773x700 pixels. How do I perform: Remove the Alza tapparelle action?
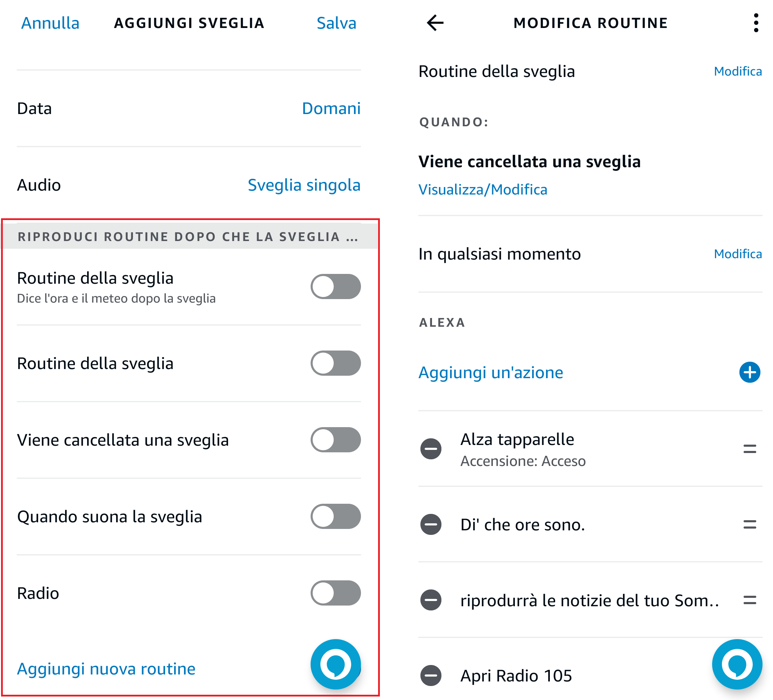pyautogui.click(x=431, y=449)
